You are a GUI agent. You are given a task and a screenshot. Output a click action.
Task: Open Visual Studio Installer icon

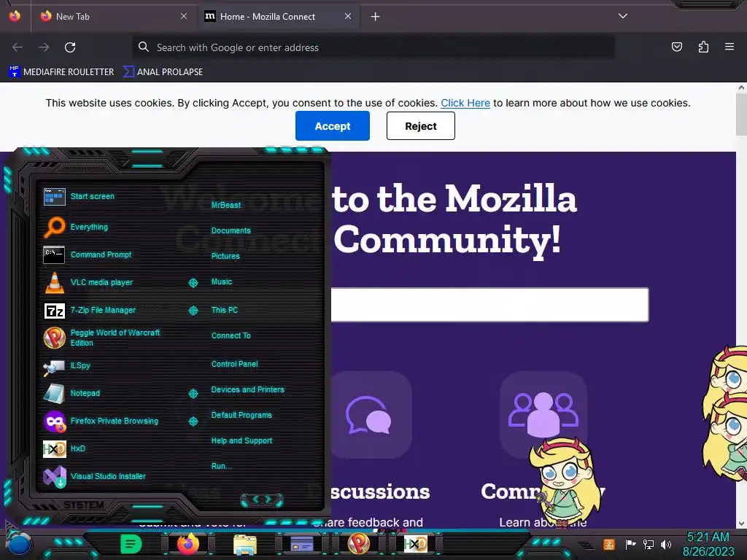tap(54, 477)
